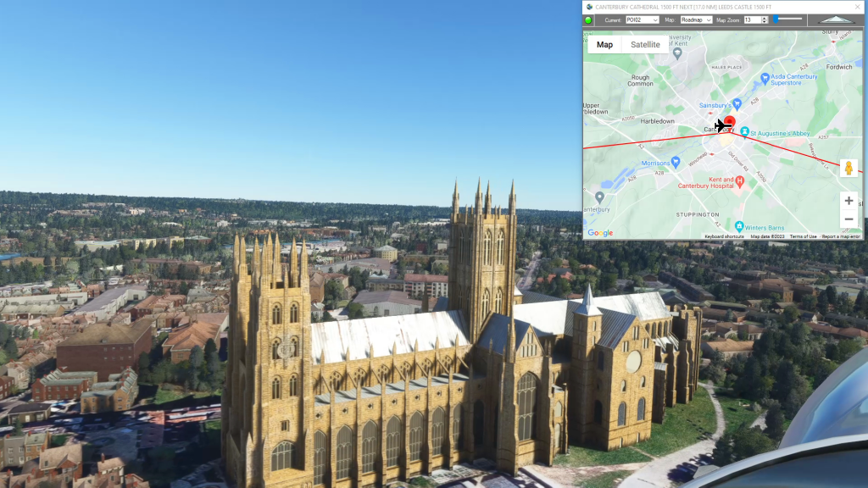Viewport: 868px width, 488px height.
Task: Click the green status indicator light
Action: (588, 19)
